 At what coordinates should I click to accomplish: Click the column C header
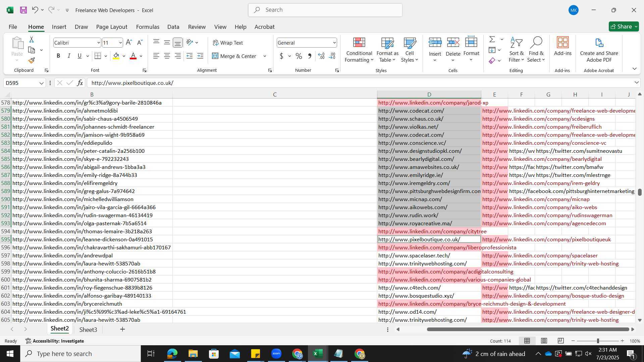tap(275, 95)
